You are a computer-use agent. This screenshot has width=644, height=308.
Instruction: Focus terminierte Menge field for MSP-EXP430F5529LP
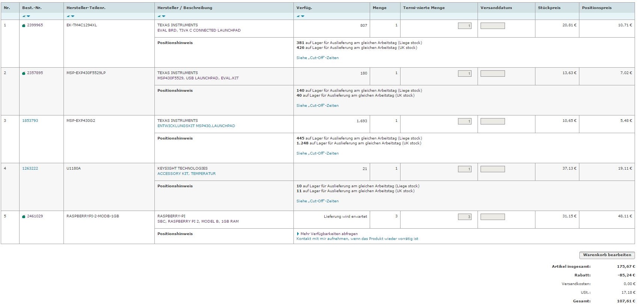click(465, 74)
